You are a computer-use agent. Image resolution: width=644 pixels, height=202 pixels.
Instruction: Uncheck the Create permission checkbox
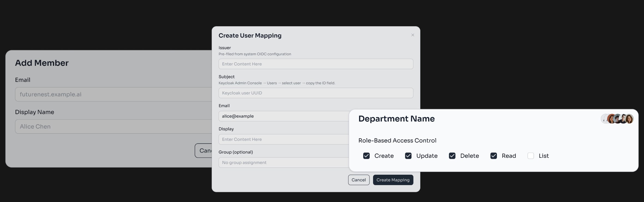click(x=366, y=156)
